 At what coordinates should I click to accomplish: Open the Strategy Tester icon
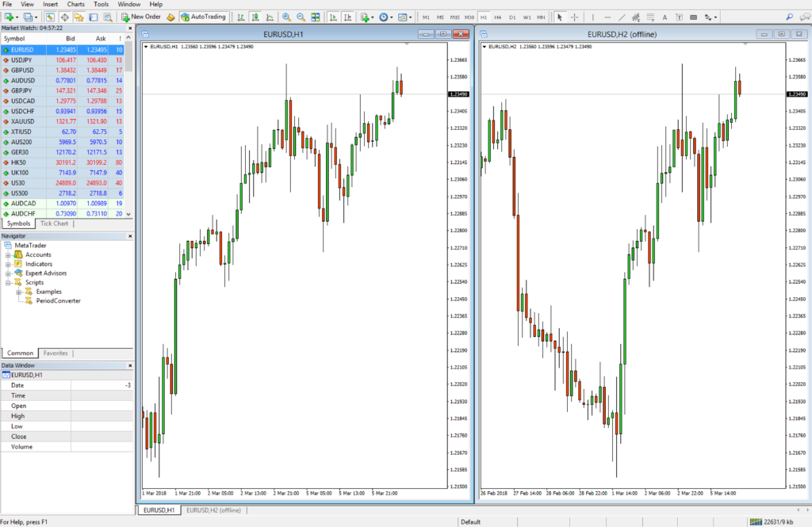tap(108, 17)
